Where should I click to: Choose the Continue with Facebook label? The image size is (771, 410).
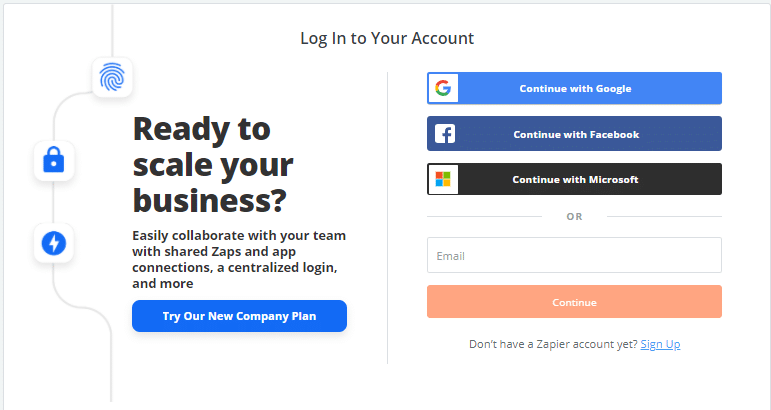click(x=576, y=134)
